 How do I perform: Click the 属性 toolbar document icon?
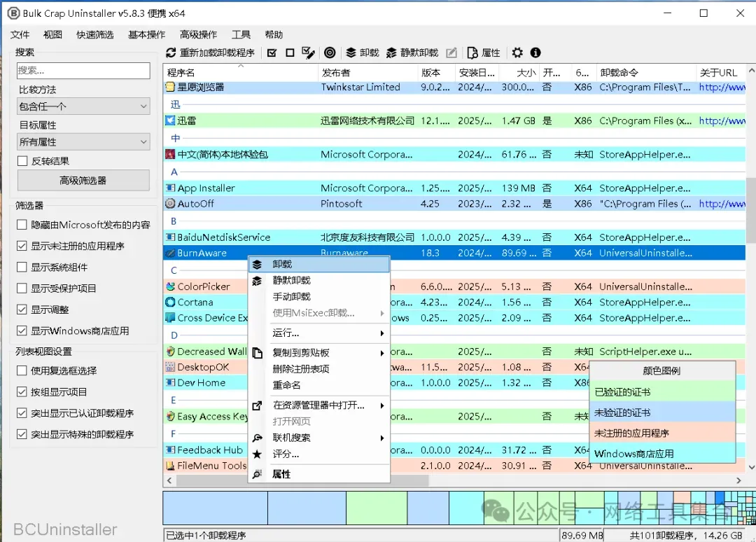click(x=472, y=53)
